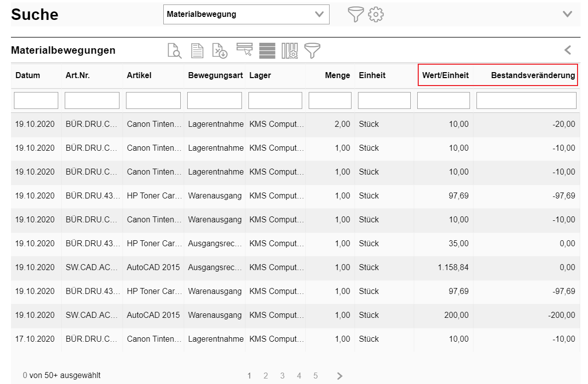Open the Materialbewegung search type dropdown
Screen dimensions: 588x384
(x=246, y=14)
